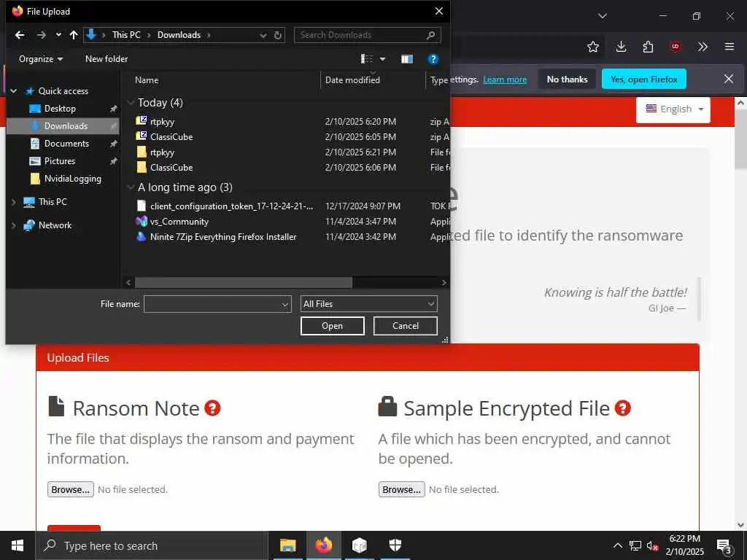Go forward in File Upload dialog
747x560 pixels.
42,35
